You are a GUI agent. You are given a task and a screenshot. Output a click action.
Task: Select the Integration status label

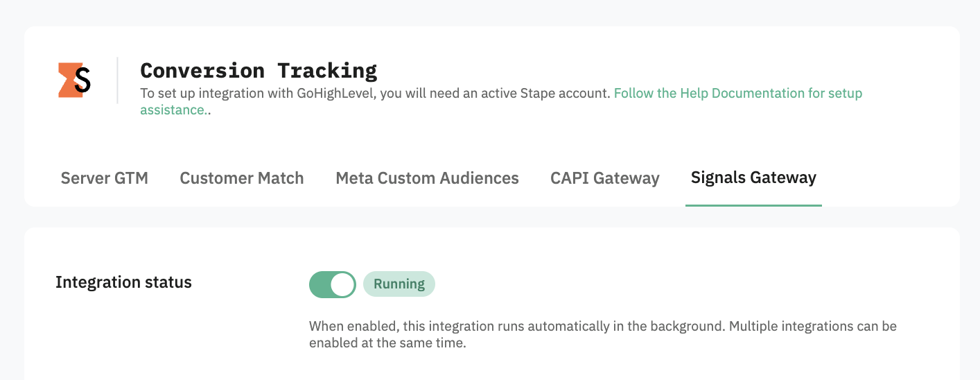(123, 282)
